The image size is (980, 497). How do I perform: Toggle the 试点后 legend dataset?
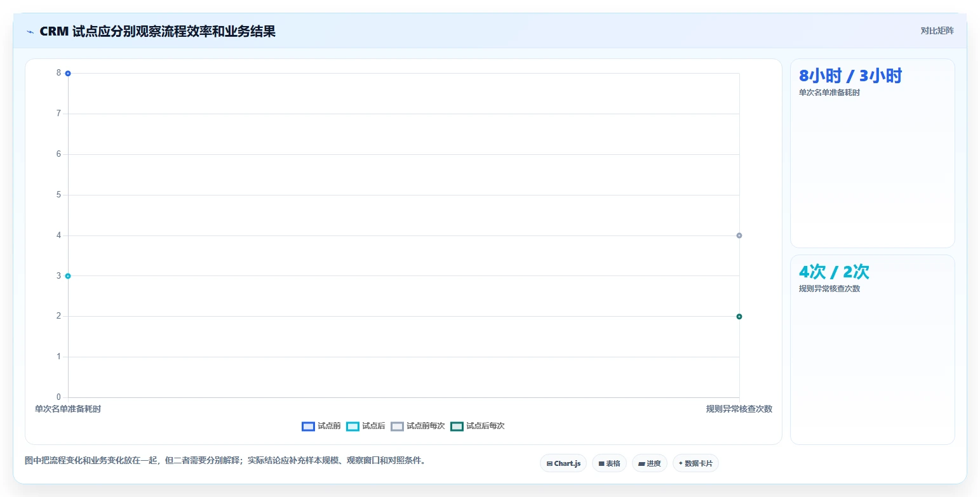click(366, 426)
